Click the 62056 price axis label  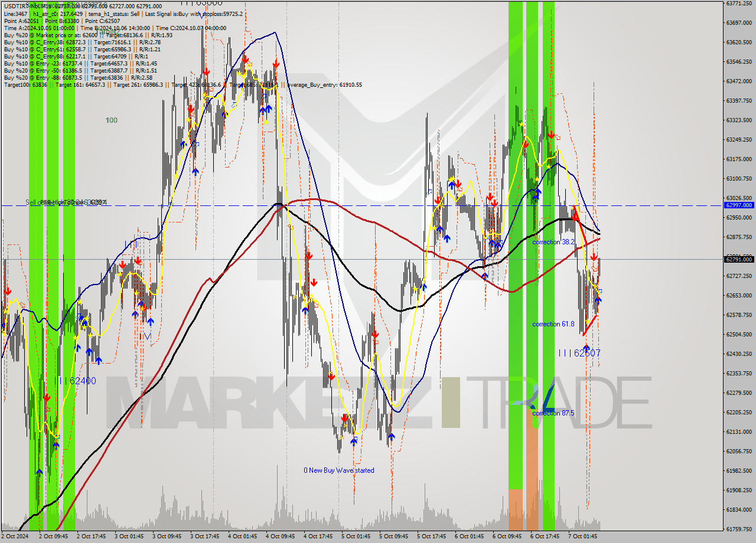click(738, 451)
